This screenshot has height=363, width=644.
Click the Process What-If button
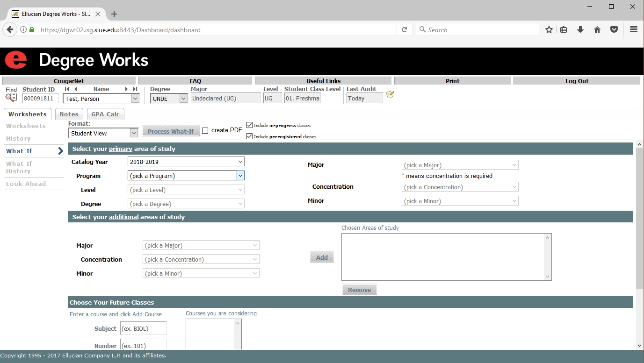coord(170,131)
